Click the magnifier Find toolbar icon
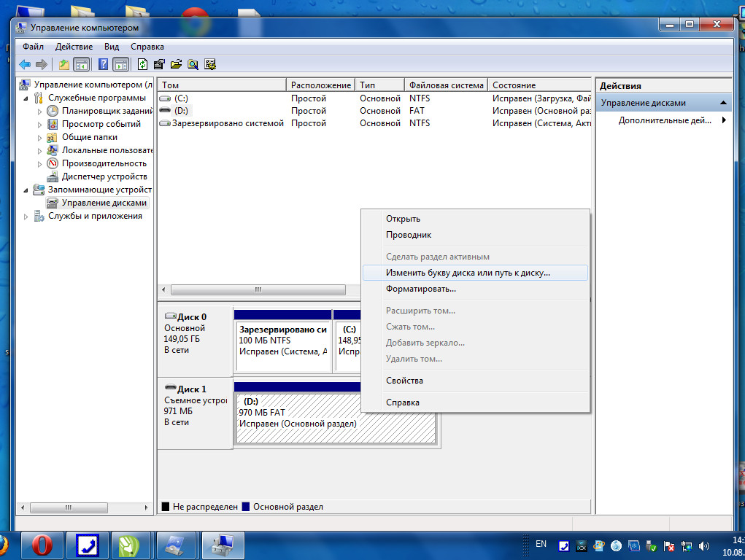 193,64
